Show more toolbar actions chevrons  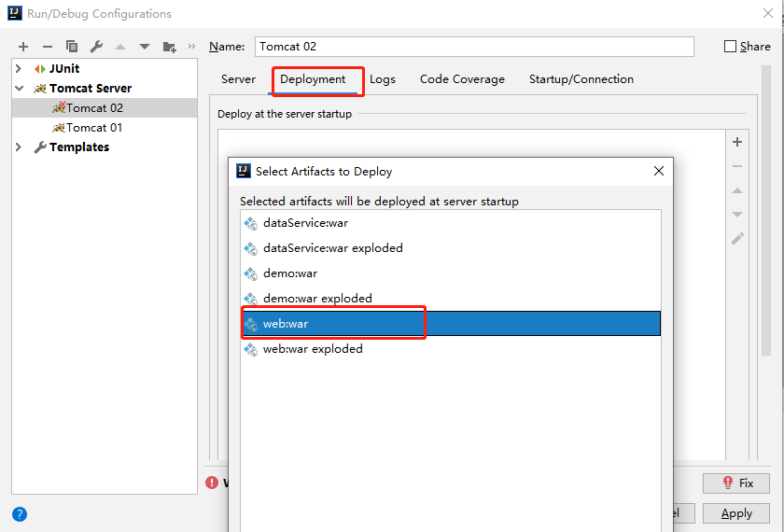click(191, 47)
